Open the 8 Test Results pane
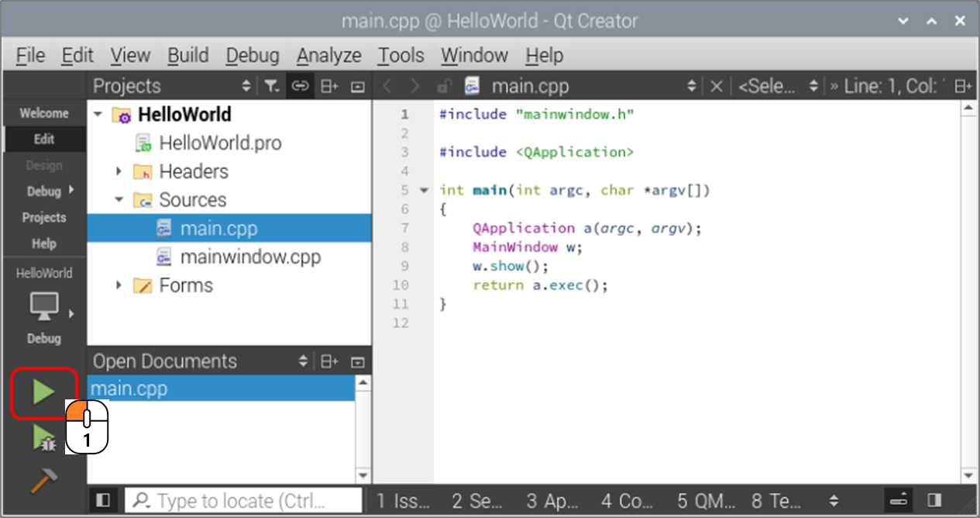The width and height of the screenshot is (980, 518). pyautogui.click(x=775, y=501)
